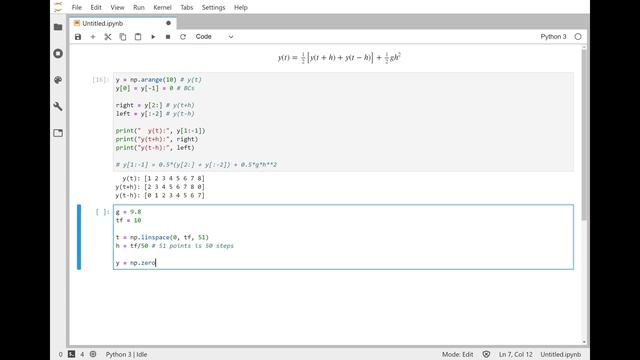Interrupt the kernel with stop button
This screenshot has width=640, height=360.
point(168,37)
